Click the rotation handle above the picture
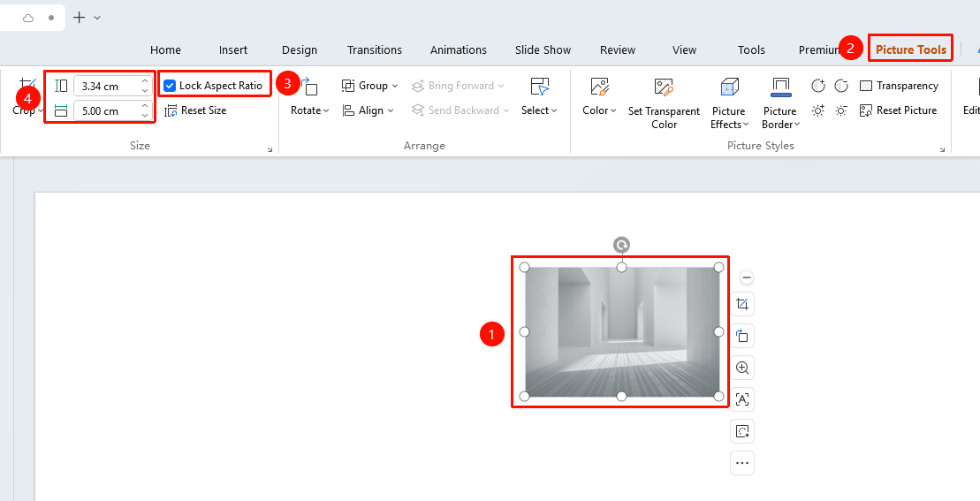Screen dimensions: 980x501 tap(621, 245)
